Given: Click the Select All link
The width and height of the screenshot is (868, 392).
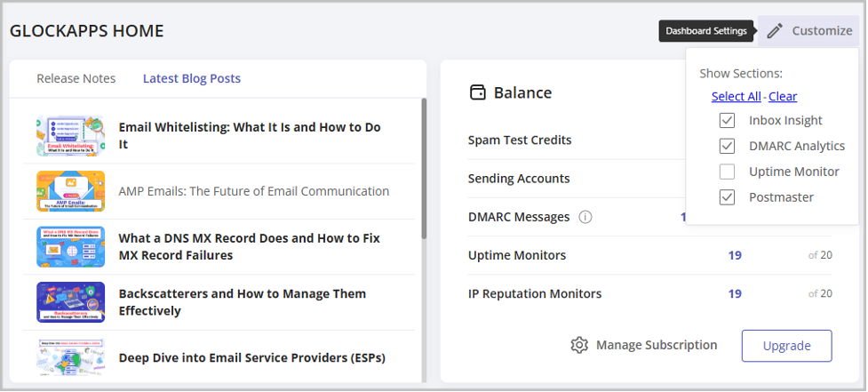Looking at the screenshot, I should click(736, 96).
